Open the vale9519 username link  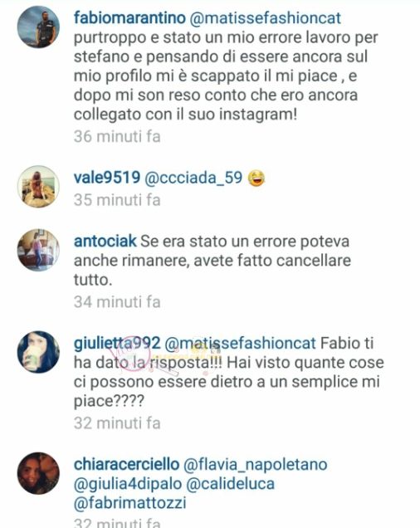point(107,178)
